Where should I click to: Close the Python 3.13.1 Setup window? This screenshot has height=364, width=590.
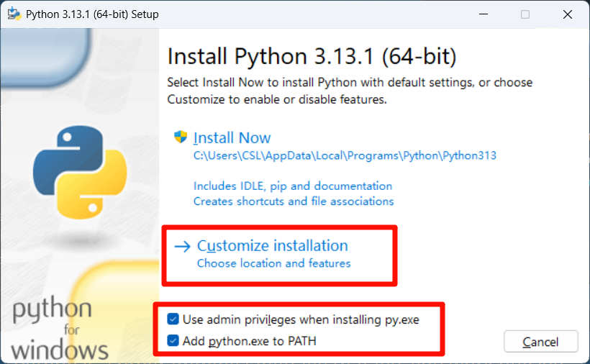point(568,14)
